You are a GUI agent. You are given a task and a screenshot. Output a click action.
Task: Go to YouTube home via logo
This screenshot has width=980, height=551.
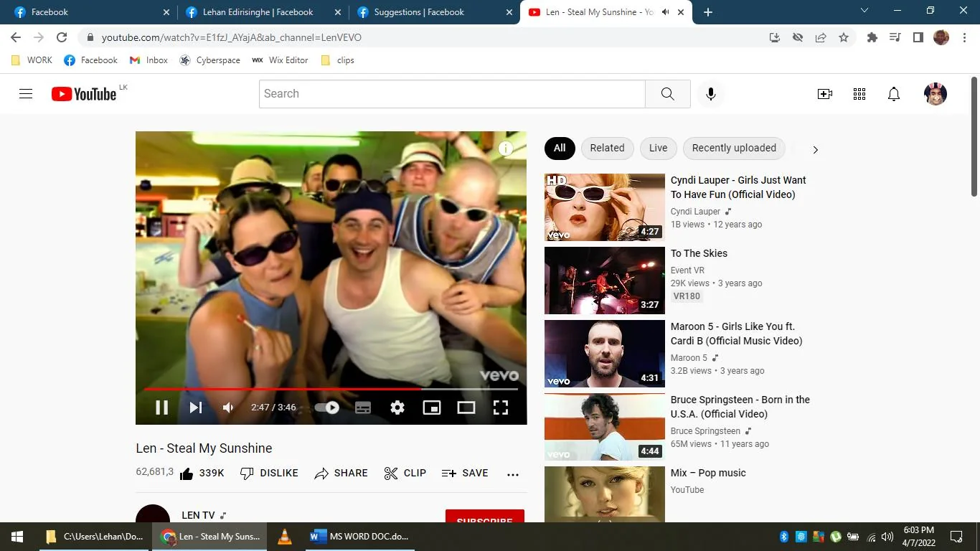pos(84,94)
